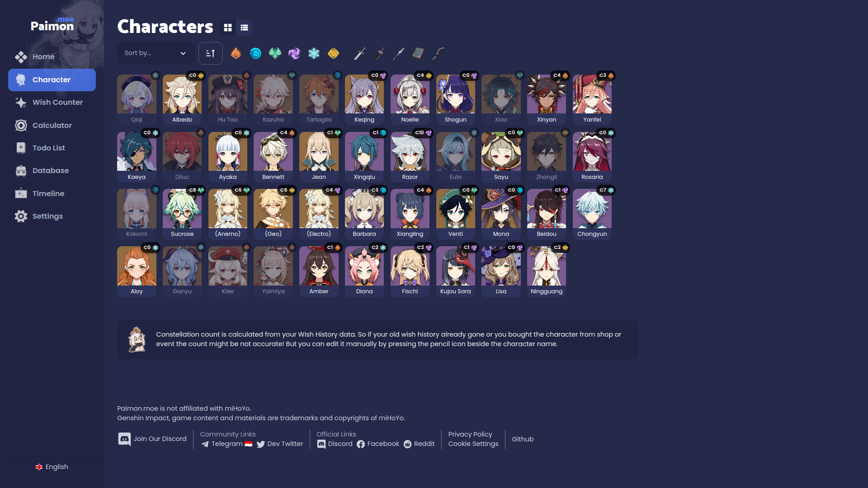Filter by bow weapon icon
Screen dimensions: 868x488
tap(438, 53)
